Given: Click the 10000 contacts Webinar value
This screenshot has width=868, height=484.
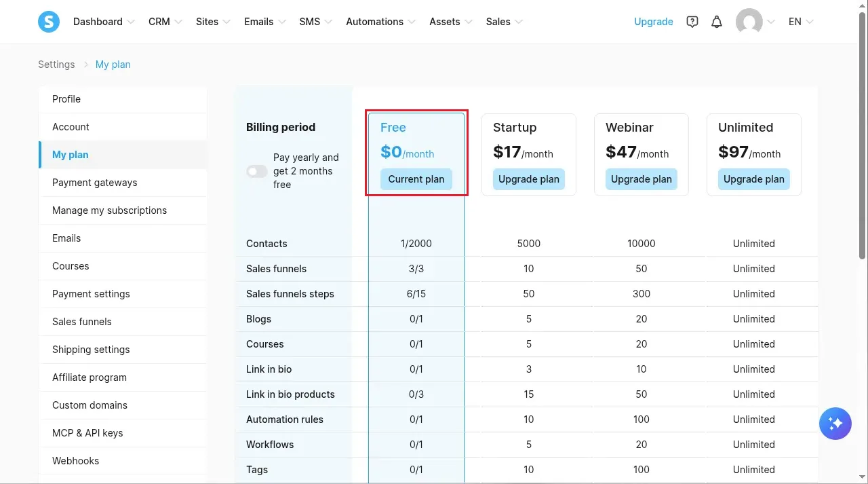Looking at the screenshot, I should 642,244.
